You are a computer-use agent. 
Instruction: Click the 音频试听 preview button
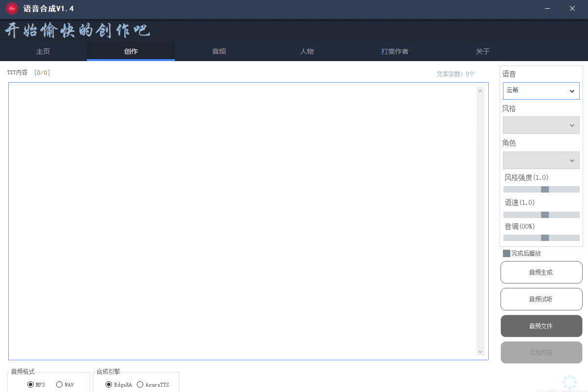[x=541, y=299]
